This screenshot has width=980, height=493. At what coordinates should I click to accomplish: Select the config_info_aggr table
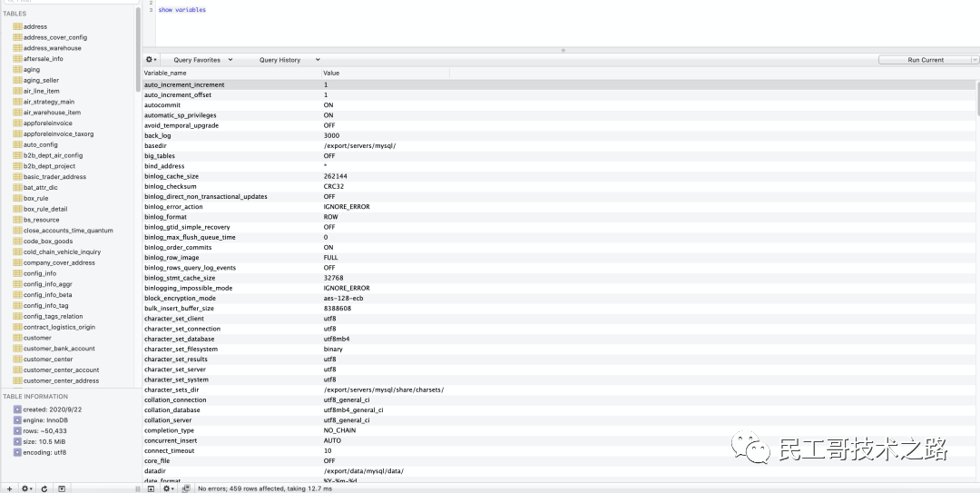coord(47,284)
